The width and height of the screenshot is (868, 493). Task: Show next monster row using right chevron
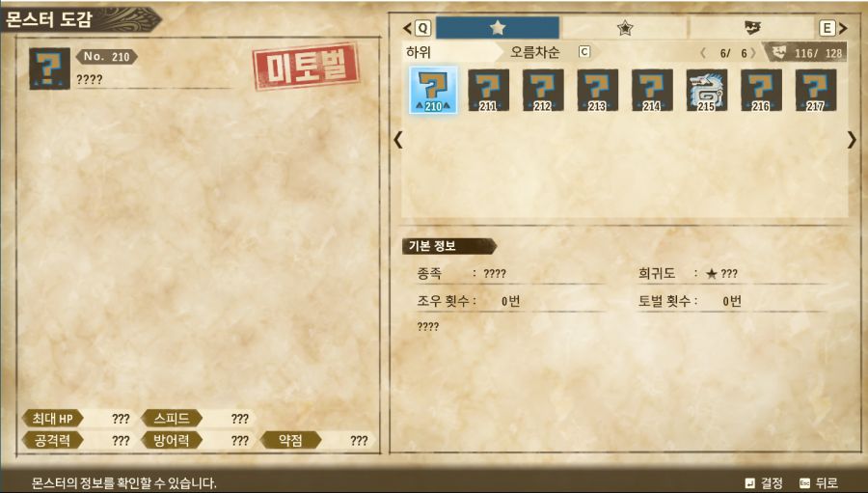[852, 140]
